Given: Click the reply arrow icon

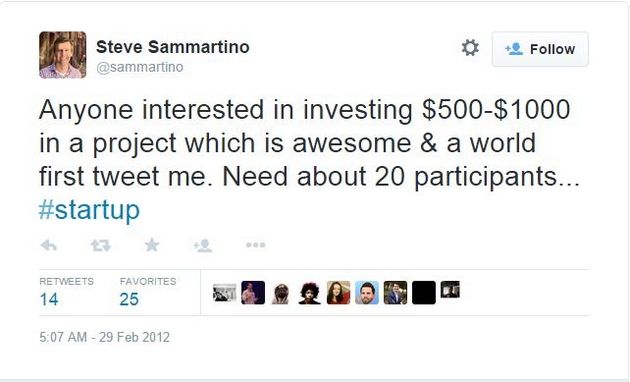Looking at the screenshot, I should (49, 245).
